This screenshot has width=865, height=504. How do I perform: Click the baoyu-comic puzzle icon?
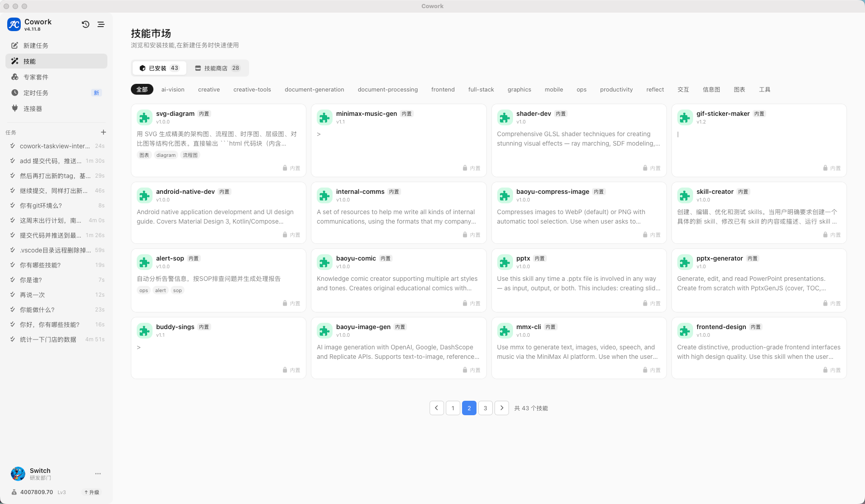(x=324, y=262)
